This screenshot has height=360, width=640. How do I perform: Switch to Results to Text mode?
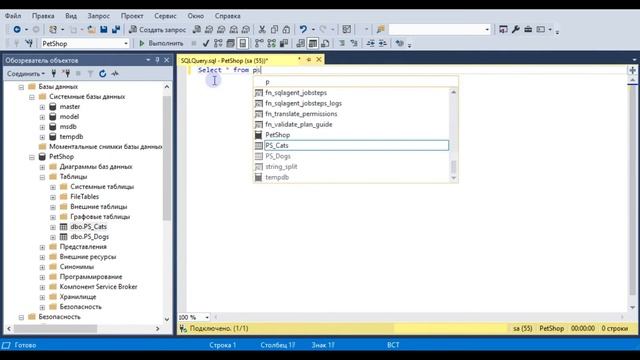(x=301, y=43)
